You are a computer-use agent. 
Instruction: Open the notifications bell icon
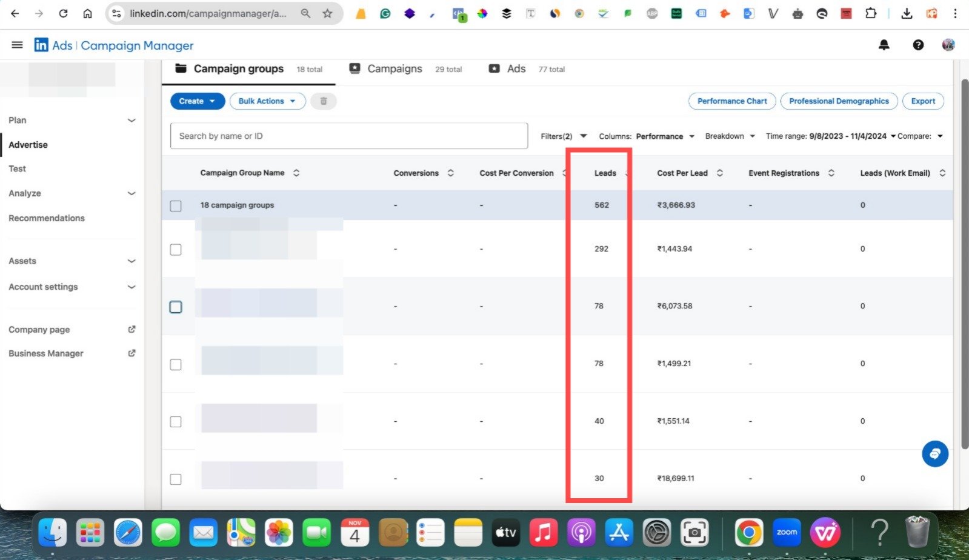(884, 45)
